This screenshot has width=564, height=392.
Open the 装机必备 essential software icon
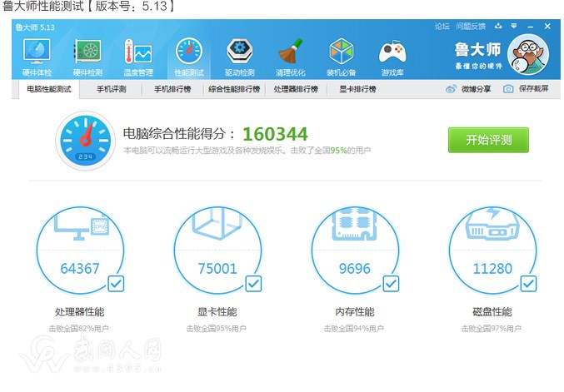coord(342,52)
